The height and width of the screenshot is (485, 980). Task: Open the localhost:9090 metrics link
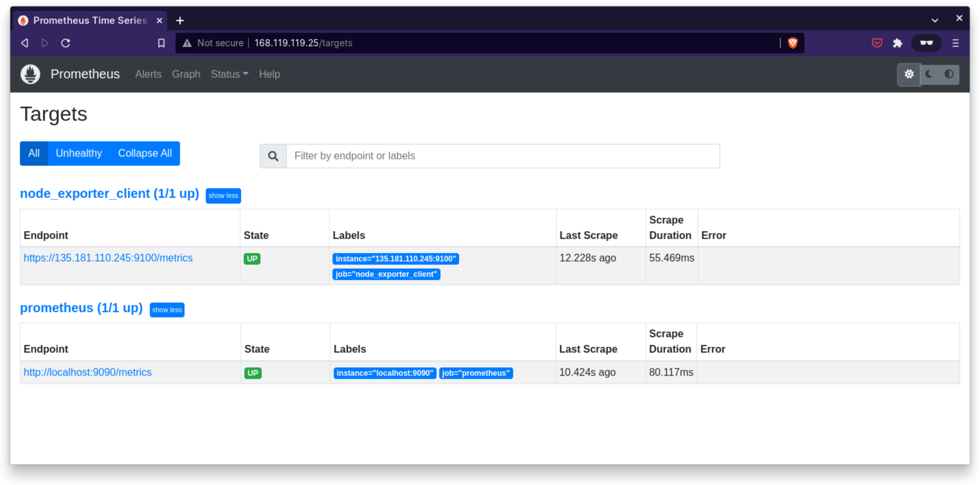(87, 372)
